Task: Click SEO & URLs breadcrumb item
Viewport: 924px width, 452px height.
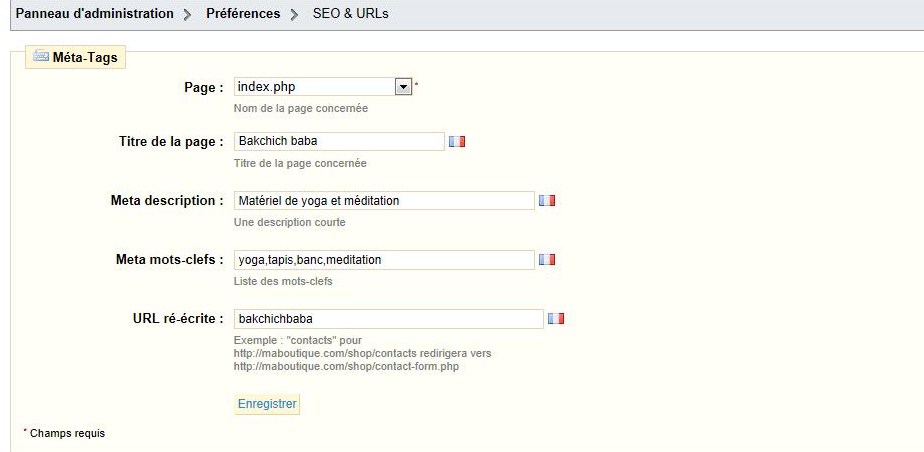Action: (351, 14)
